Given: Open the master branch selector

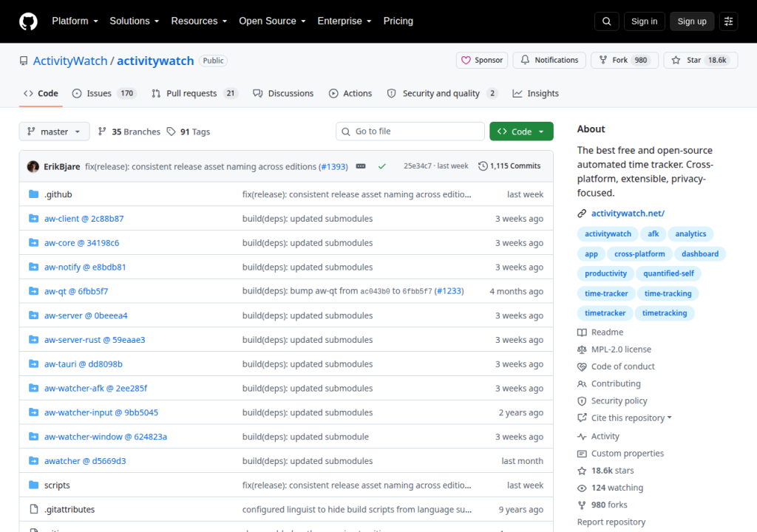Looking at the screenshot, I should coord(54,132).
